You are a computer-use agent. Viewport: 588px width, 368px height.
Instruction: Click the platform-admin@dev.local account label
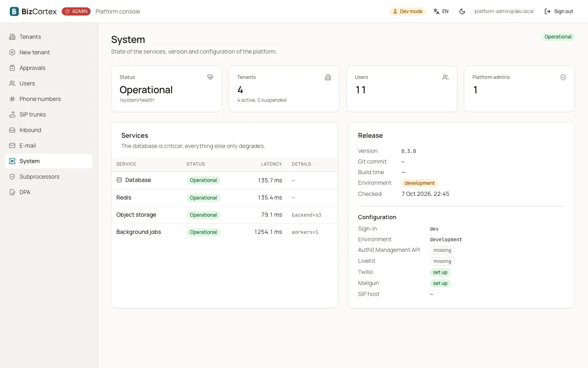click(x=504, y=11)
